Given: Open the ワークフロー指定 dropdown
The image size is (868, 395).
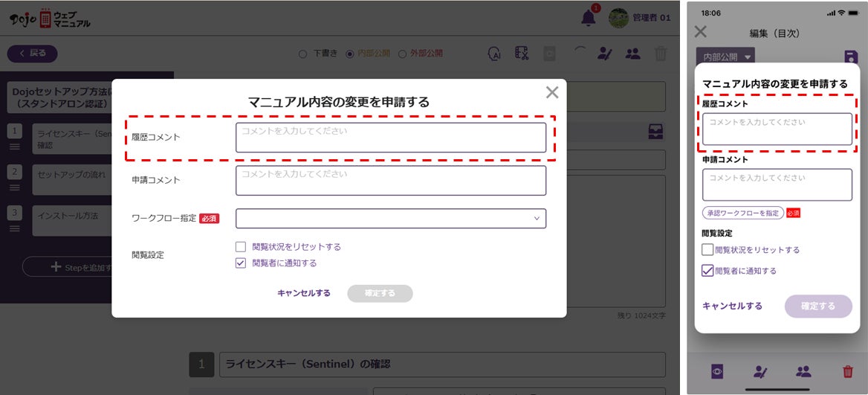Looking at the screenshot, I should pyautogui.click(x=391, y=218).
